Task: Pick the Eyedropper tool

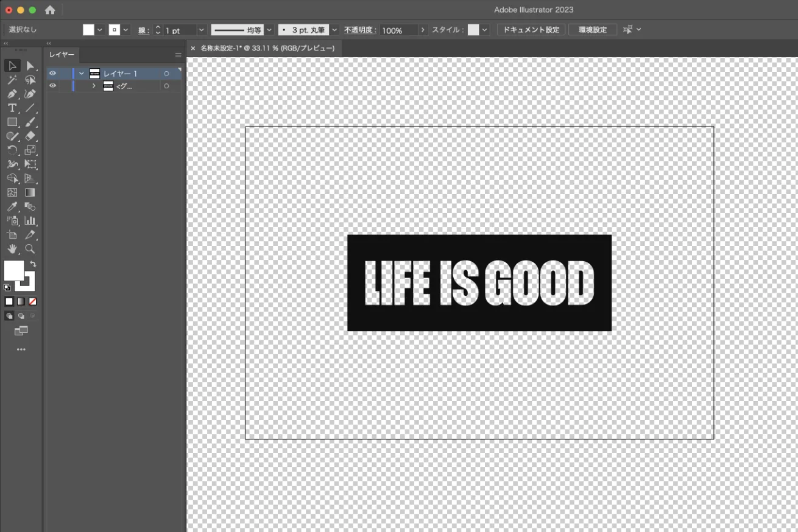Action: (12, 206)
